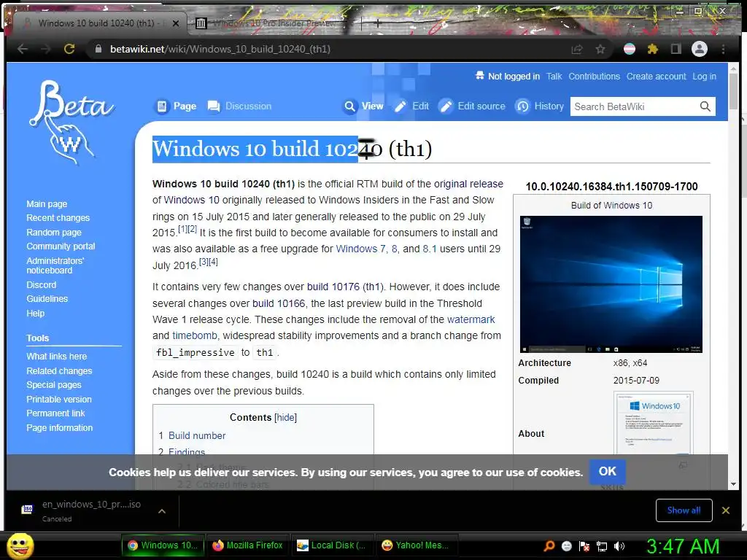747x560 pixels.
Task: Click the round white tray icon
Action: click(566, 546)
